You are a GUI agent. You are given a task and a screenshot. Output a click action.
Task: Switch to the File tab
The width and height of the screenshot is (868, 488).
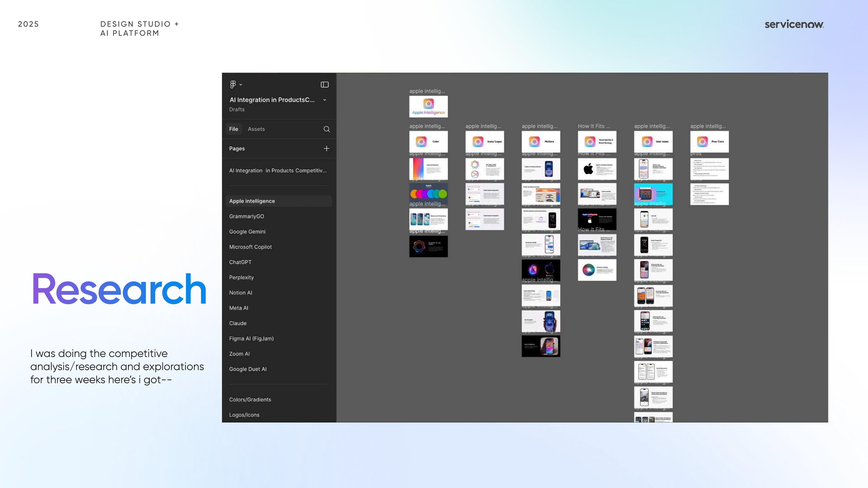pyautogui.click(x=233, y=129)
